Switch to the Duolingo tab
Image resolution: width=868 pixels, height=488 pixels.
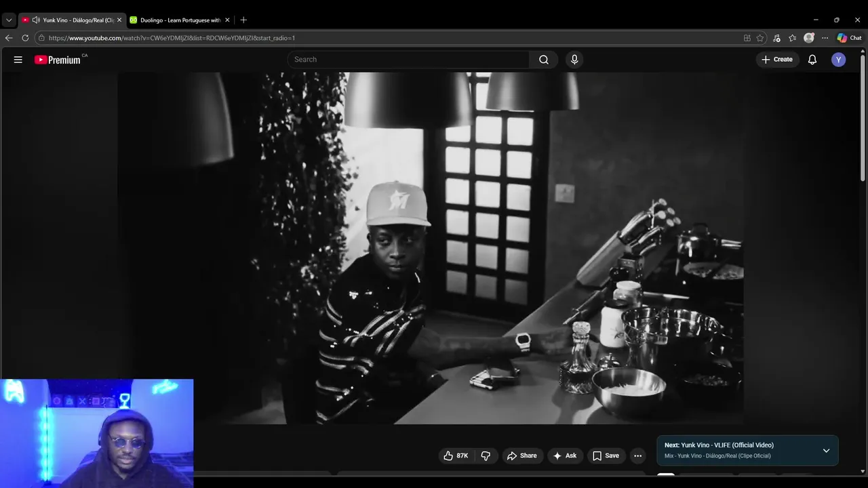180,20
